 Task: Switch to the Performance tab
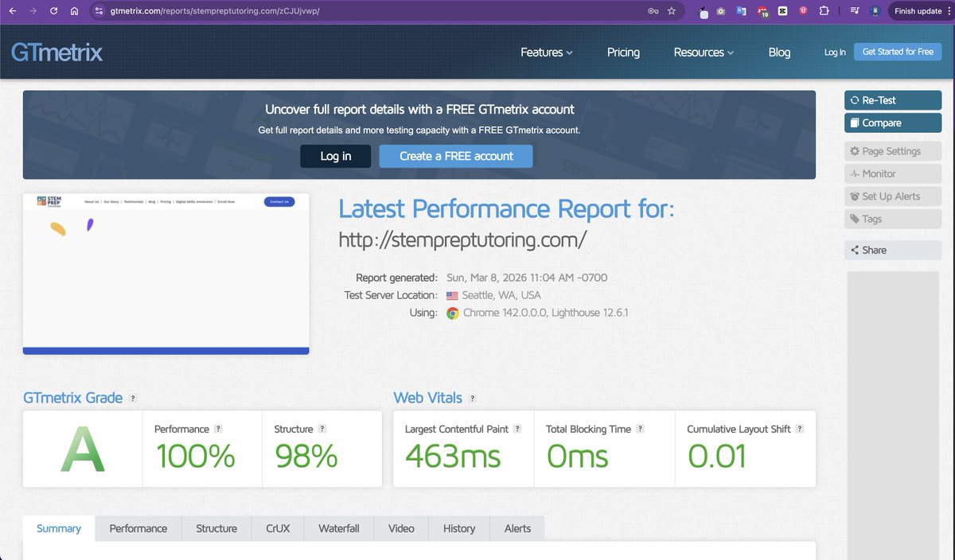(138, 529)
